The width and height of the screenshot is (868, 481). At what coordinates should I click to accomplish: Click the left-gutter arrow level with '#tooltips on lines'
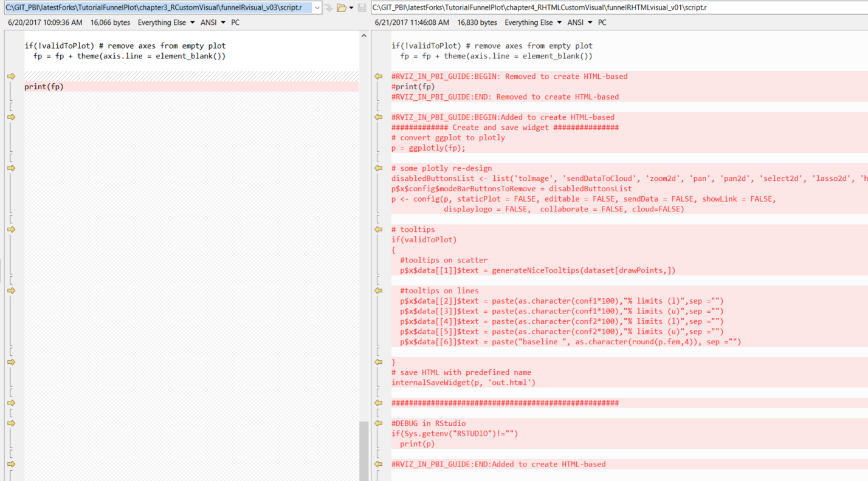pyautogui.click(x=11, y=291)
